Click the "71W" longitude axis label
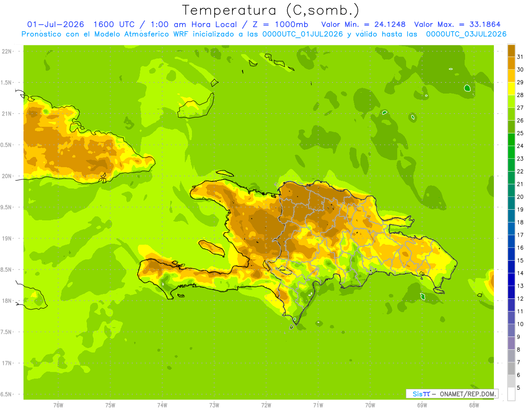532x411 pixels. [x=318, y=405]
